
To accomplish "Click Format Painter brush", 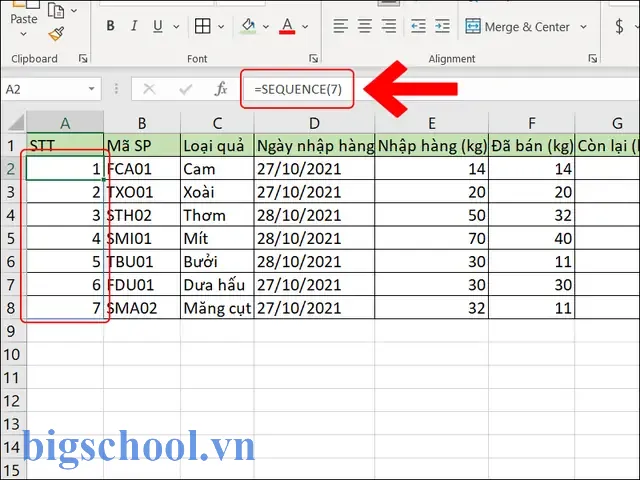I will point(56,34).
